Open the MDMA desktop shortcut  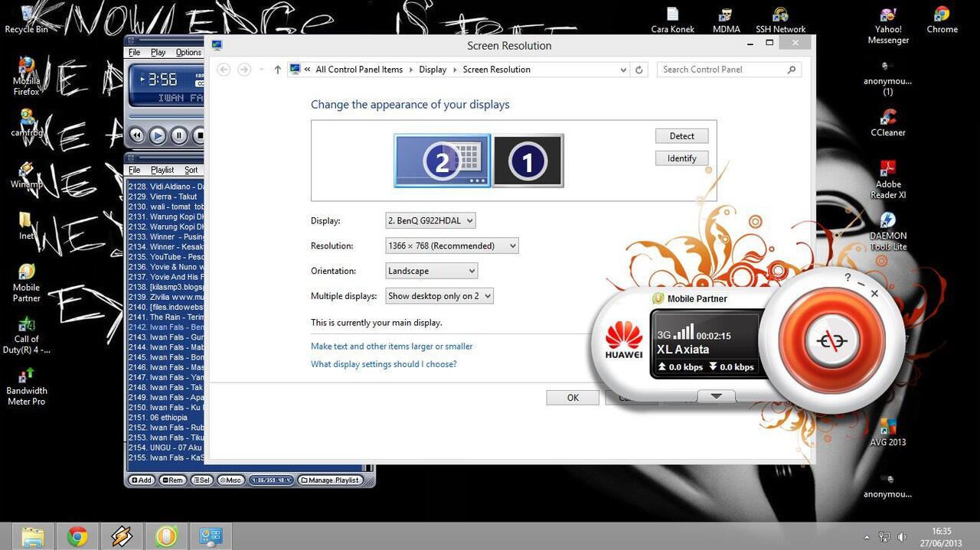[726, 20]
